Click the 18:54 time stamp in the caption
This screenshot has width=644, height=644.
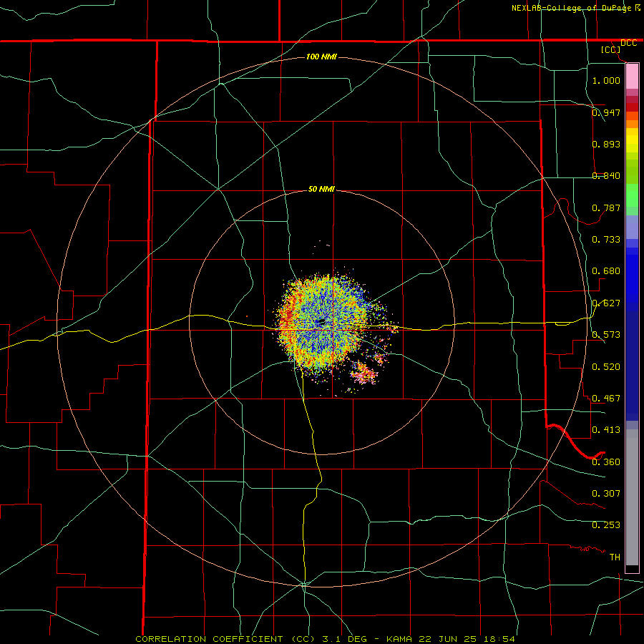point(499,639)
